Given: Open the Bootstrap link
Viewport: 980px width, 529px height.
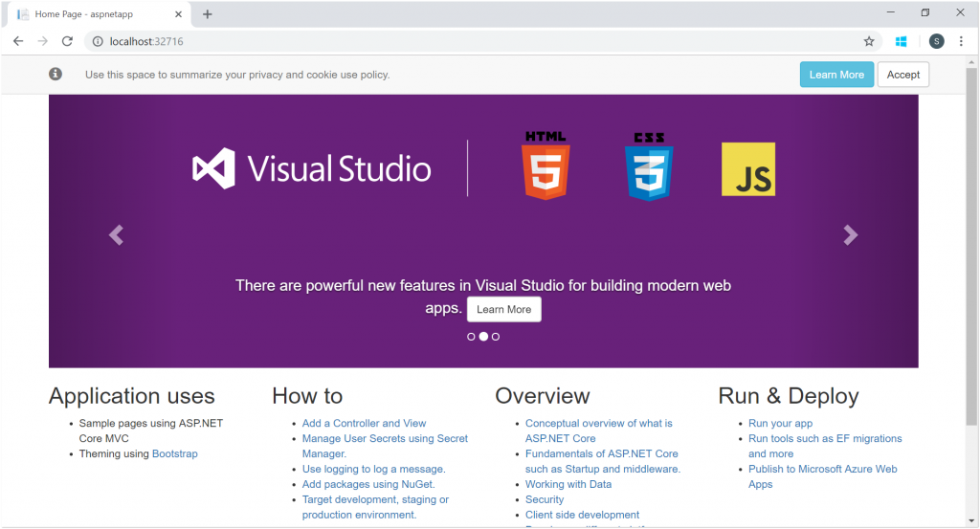Looking at the screenshot, I should [x=175, y=453].
